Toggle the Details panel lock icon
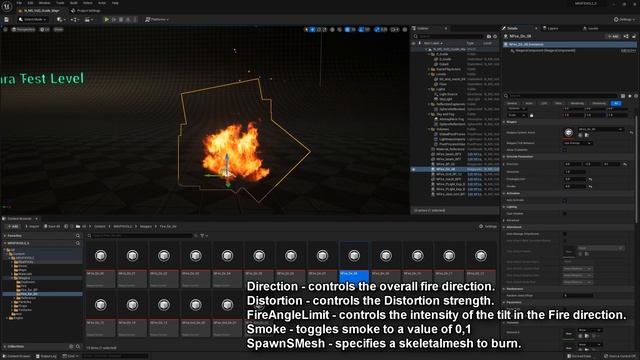Screen dimensions: 640x360 click(x=634, y=36)
